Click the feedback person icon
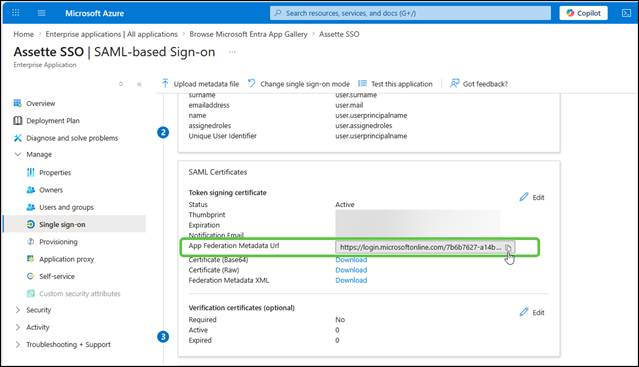The image size is (639, 367). click(x=454, y=84)
